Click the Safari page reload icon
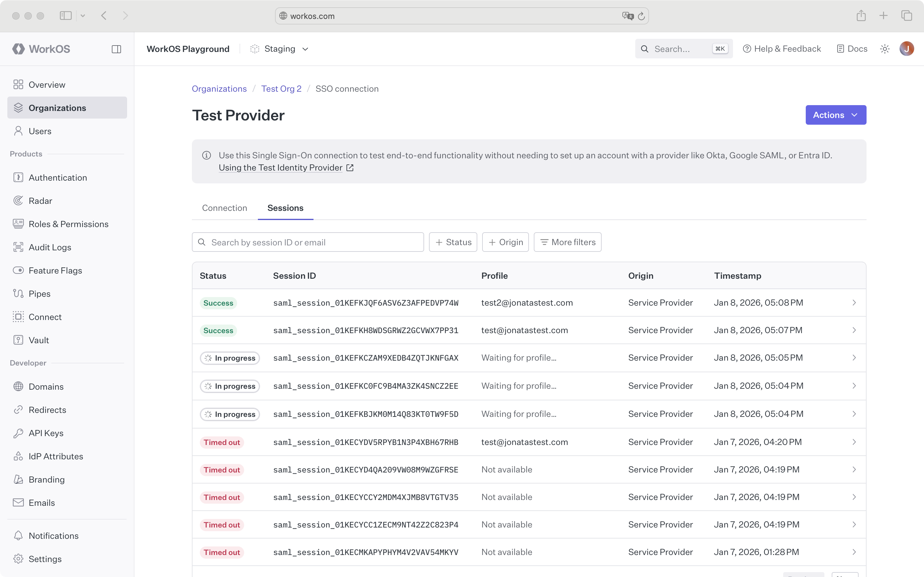The width and height of the screenshot is (924, 577). (641, 16)
